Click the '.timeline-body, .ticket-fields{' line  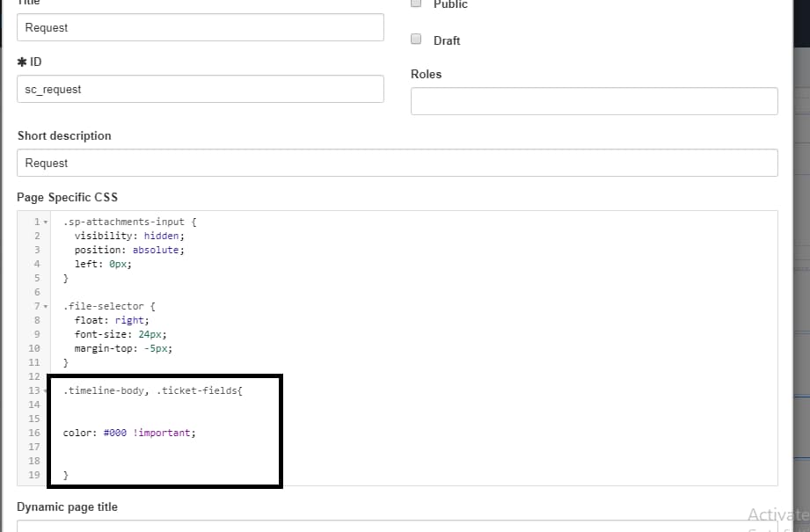[x=153, y=390]
